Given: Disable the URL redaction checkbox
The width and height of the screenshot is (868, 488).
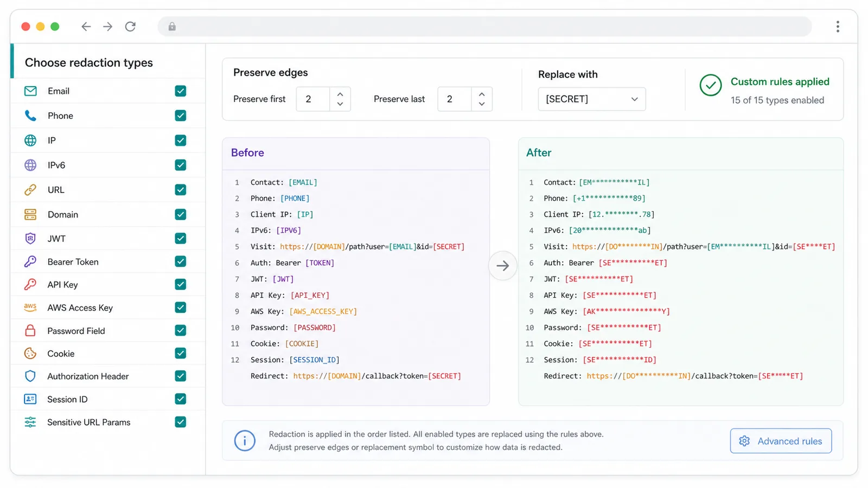Looking at the screenshot, I should [181, 190].
